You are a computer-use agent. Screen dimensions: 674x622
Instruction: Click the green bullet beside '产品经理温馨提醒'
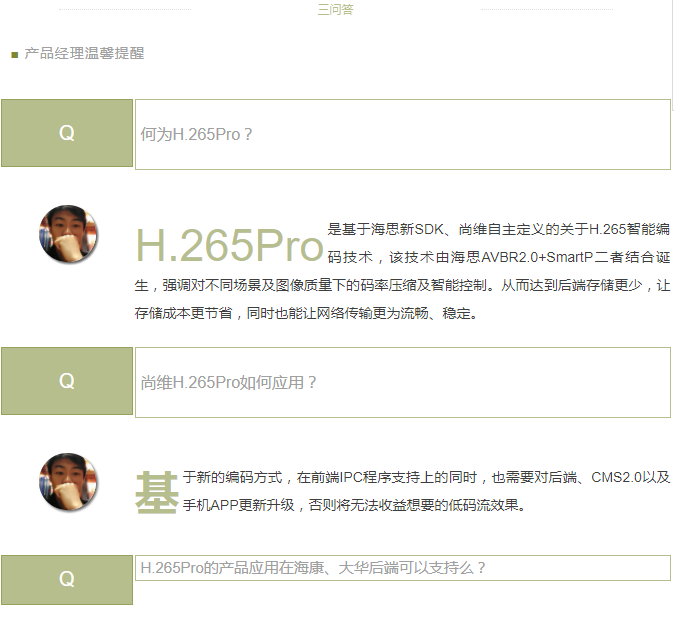click(15, 55)
